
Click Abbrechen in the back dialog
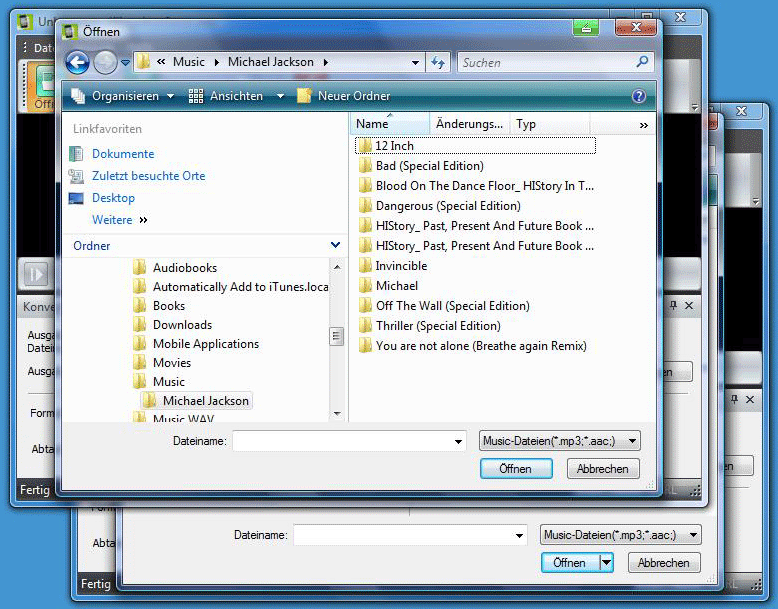[664, 563]
